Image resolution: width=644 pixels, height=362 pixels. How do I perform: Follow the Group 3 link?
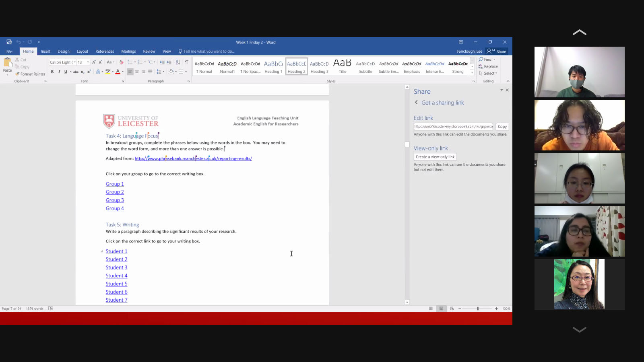115,200
